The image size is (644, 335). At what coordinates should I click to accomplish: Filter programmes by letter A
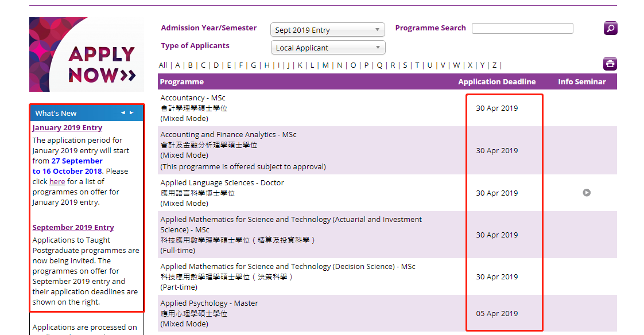tap(177, 65)
